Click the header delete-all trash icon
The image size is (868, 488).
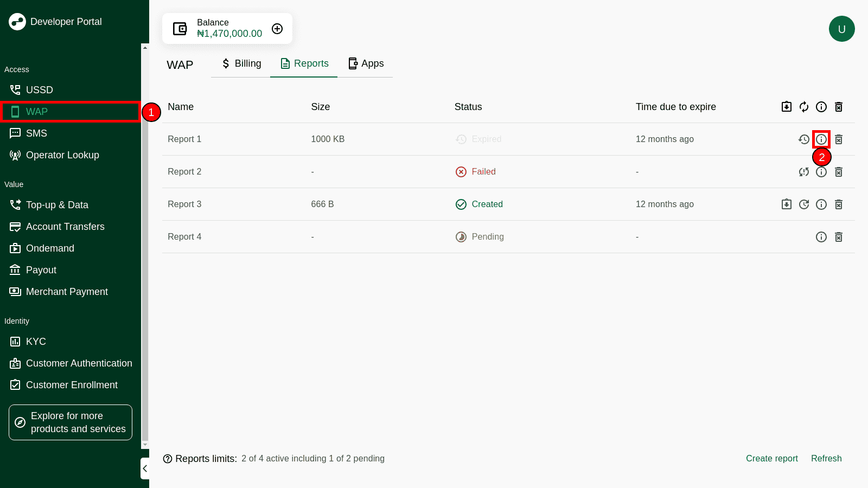(x=839, y=107)
